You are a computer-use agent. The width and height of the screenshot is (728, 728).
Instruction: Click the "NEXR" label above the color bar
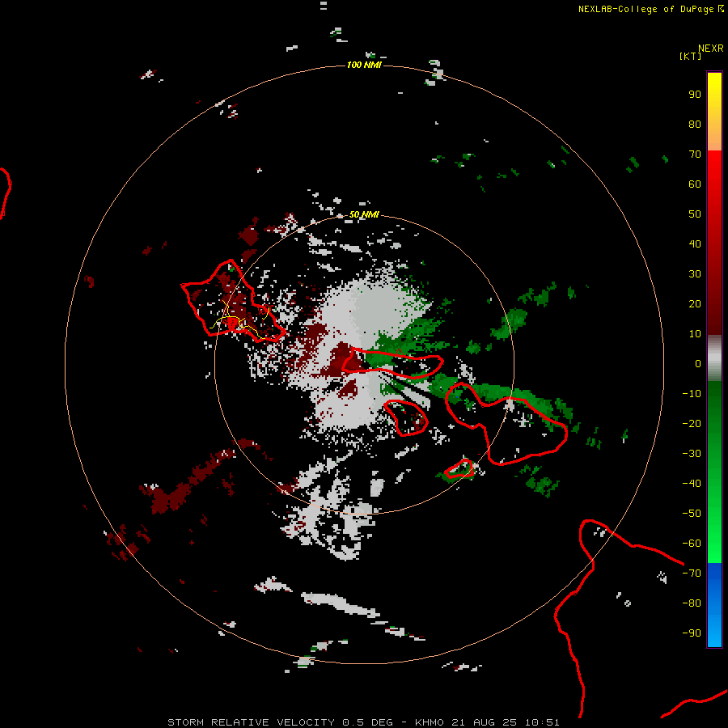coord(711,49)
